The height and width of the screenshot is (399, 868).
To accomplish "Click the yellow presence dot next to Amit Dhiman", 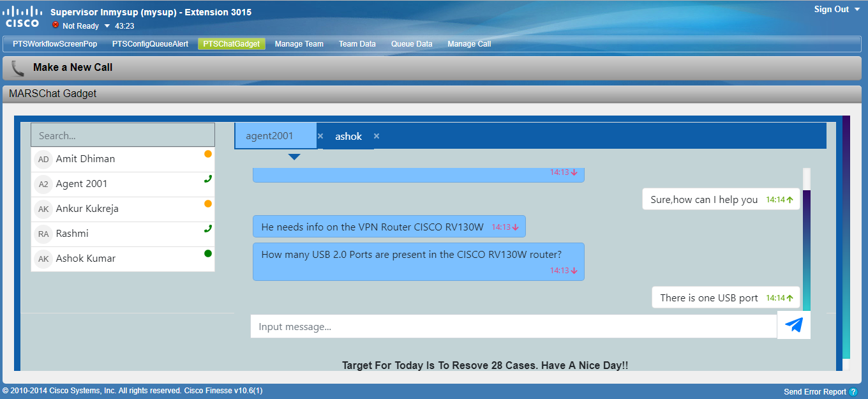I will [207, 154].
